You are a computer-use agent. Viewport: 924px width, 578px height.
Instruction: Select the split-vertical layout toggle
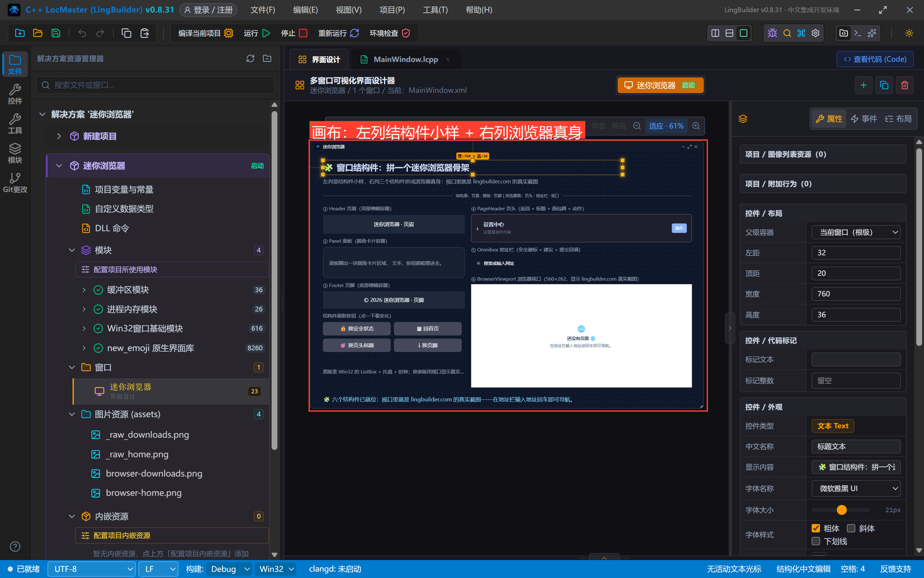(x=715, y=33)
